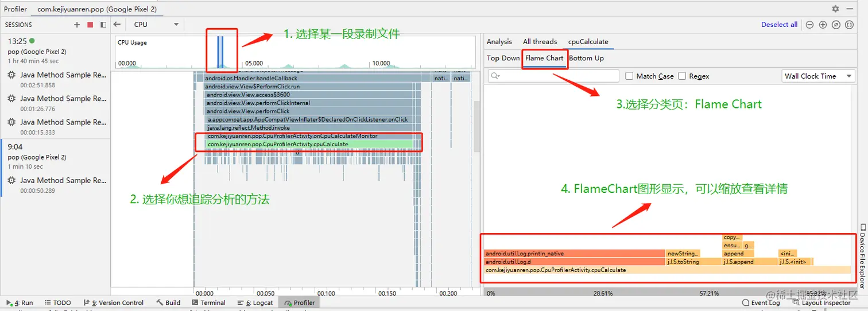
Task: Open the Top Down tab
Action: point(503,58)
